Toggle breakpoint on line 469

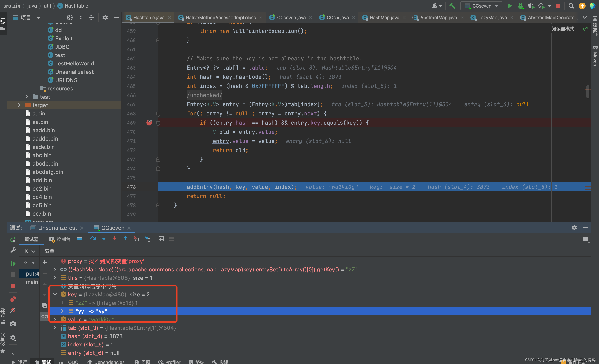(x=149, y=123)
